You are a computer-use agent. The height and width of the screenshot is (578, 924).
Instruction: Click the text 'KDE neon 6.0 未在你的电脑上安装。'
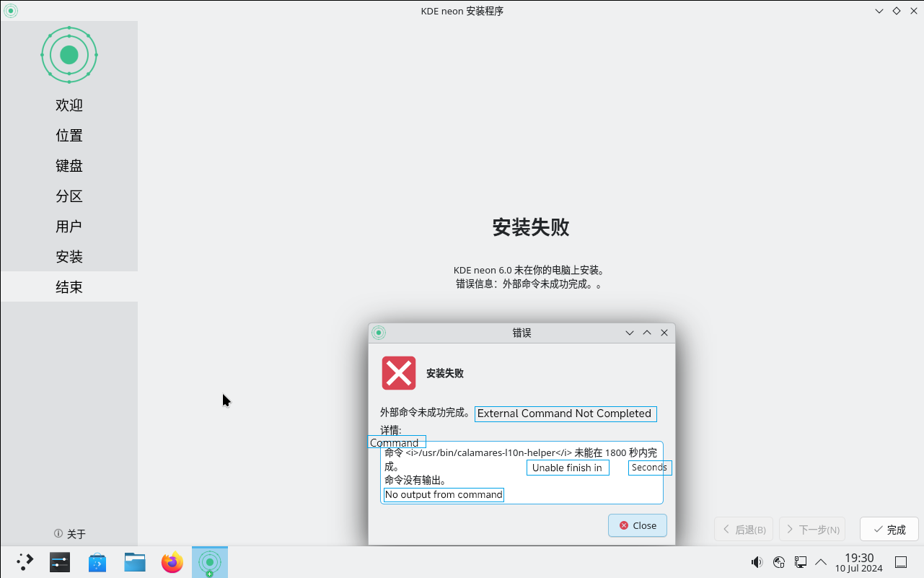531,271
